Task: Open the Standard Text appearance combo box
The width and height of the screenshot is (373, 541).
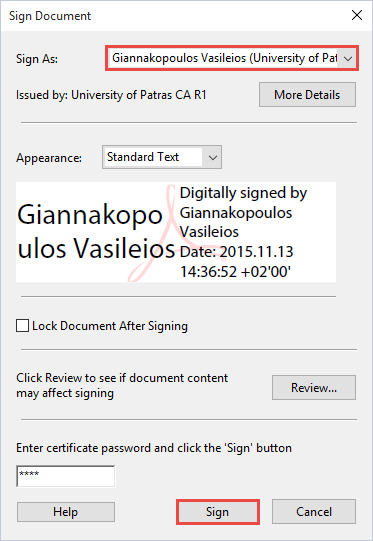Action: tap(162, 157)
